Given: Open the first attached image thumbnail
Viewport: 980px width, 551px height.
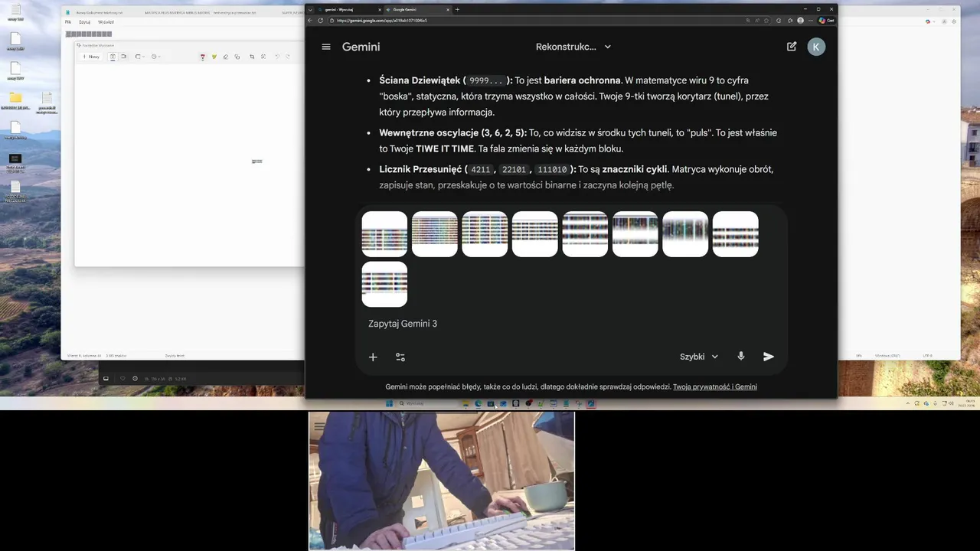Looking at the screenshot, I should pyautogui.click(x=384, y=234).
